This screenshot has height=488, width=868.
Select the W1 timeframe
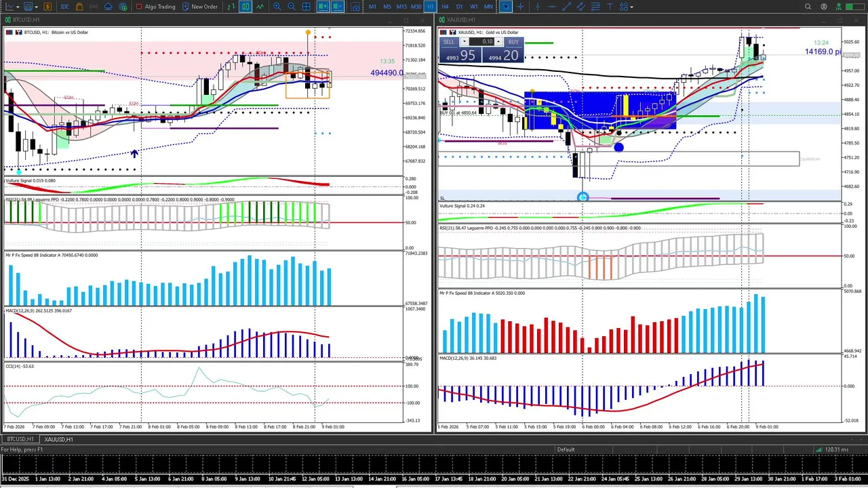[474, 7]
